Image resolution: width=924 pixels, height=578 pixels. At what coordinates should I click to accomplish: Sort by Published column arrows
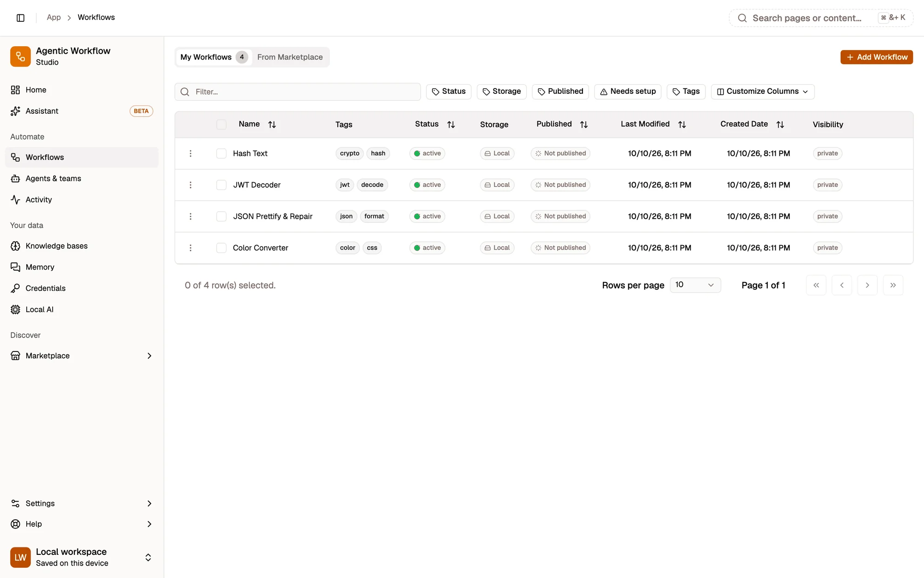pos(584,124)
